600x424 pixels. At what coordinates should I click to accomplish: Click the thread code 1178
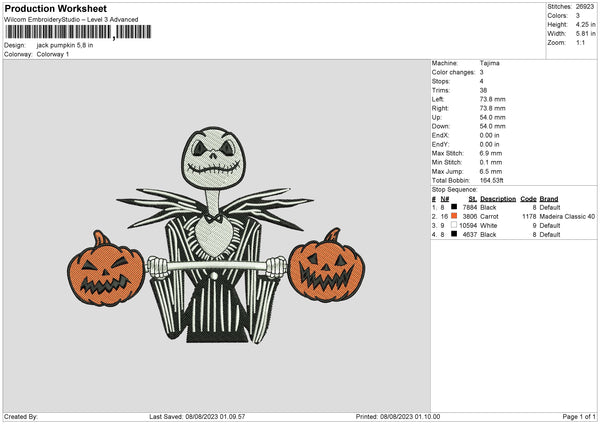point(529,217)
